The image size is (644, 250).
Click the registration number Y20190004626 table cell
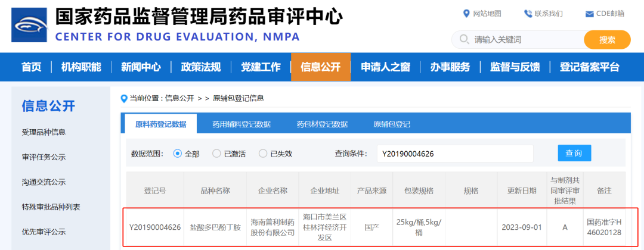tap(155, 227)
